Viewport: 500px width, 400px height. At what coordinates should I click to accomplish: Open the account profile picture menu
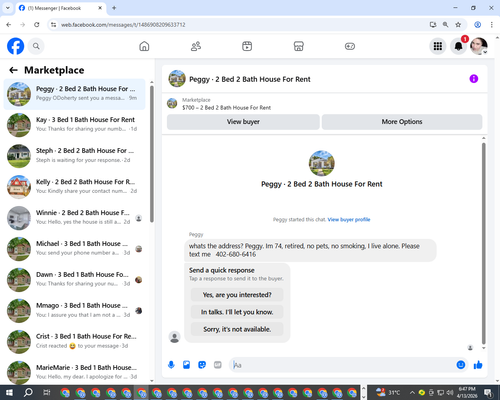[479, 46]
